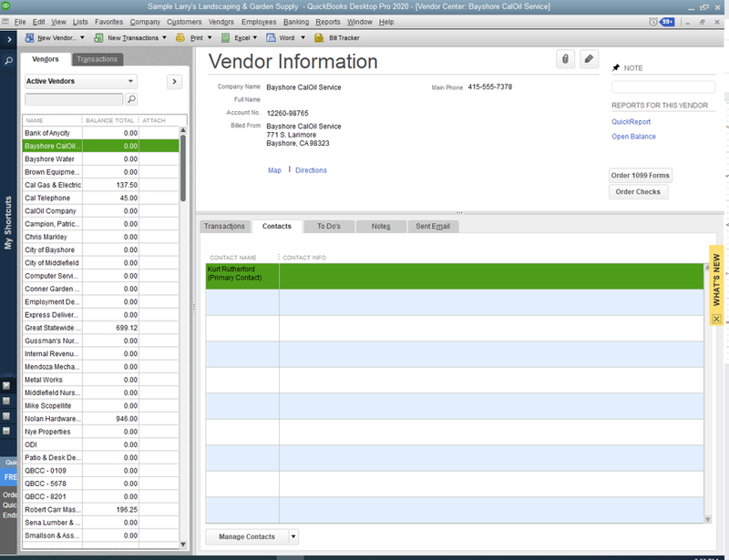Click the alarm clock reminders icon

[x=653, y=22]
